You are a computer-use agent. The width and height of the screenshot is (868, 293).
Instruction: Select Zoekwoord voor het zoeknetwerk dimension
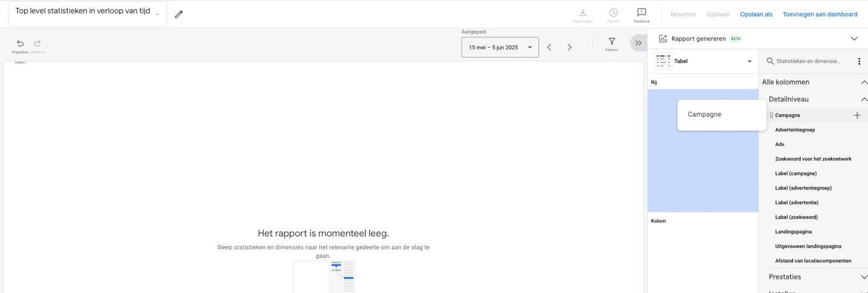coord(813,159)
